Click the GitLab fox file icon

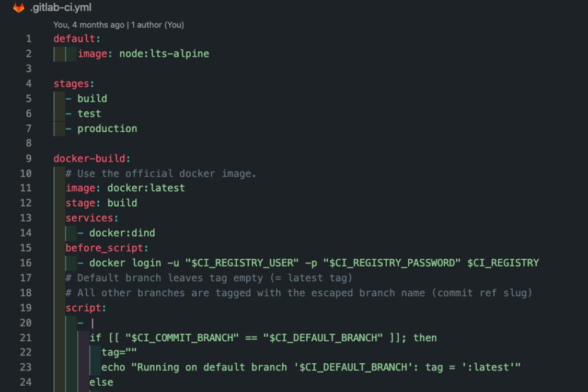point(18,8)
